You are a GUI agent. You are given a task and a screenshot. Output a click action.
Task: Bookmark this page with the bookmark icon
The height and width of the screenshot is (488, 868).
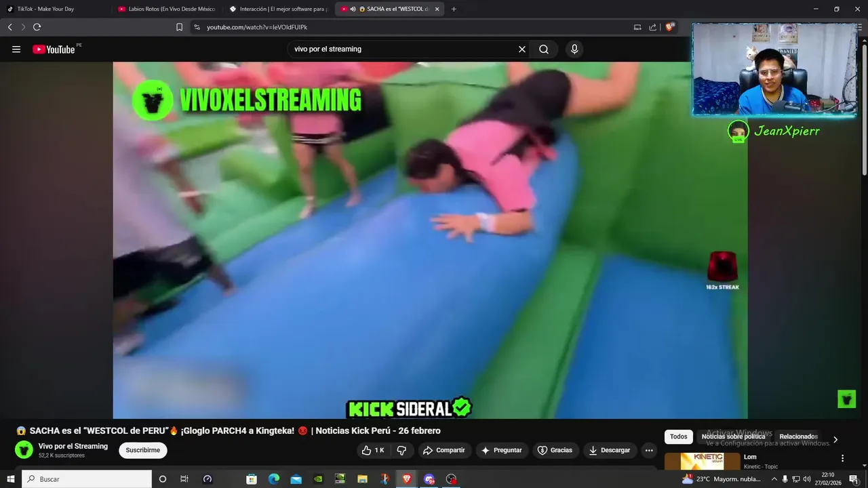[179, 27]
